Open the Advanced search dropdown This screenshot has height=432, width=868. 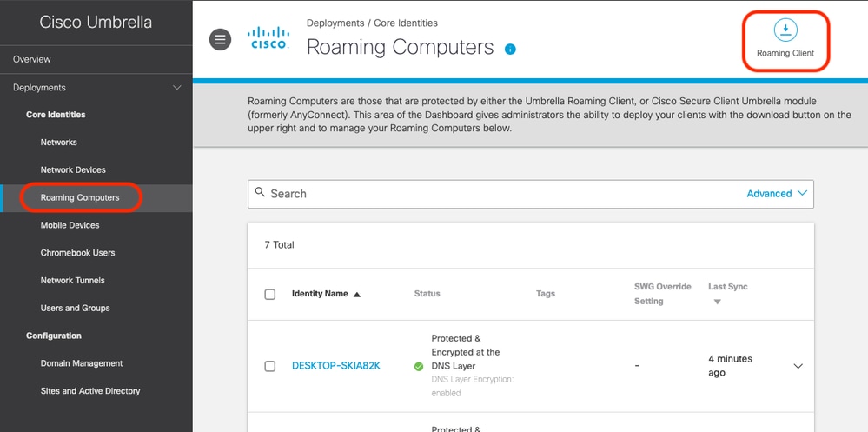[x=777, y=193]
